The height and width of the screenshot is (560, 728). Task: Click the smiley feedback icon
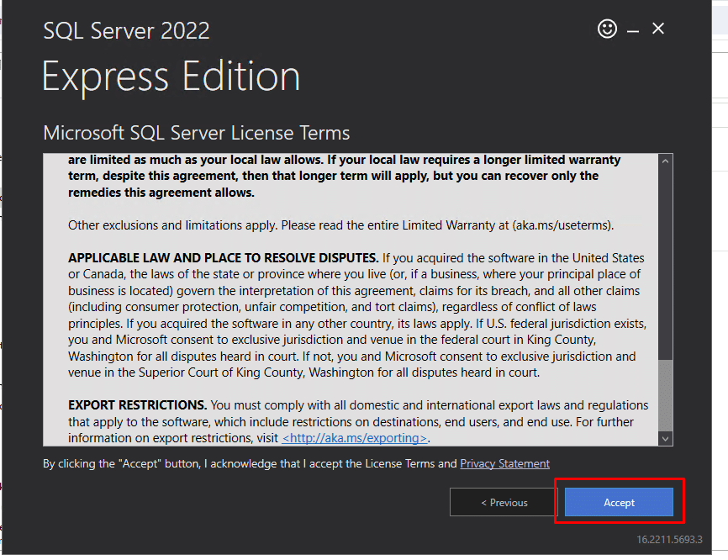[x=607, y=29]
